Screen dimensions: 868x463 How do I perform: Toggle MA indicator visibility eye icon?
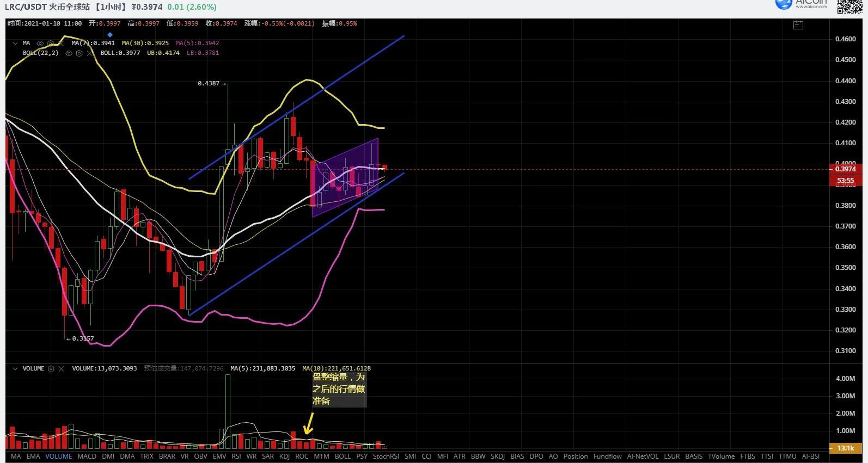pyautogui.click(x=40, y=43)
